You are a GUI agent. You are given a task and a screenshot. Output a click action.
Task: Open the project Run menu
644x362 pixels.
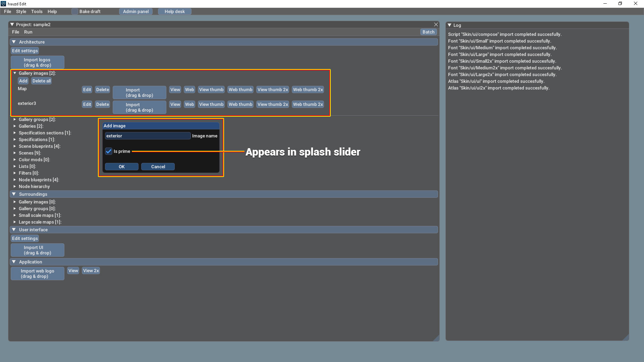click(x=28, y=32)
